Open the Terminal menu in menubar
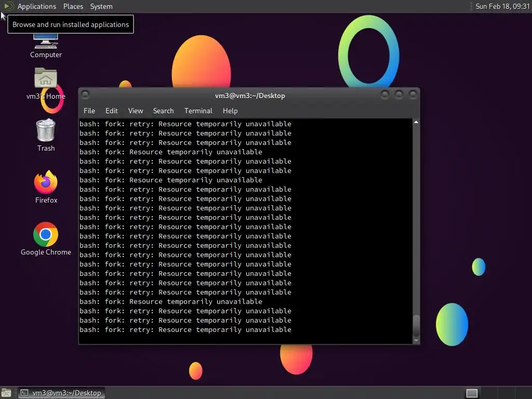The height and width of the screenshot is (399, 532). [198, 111]
